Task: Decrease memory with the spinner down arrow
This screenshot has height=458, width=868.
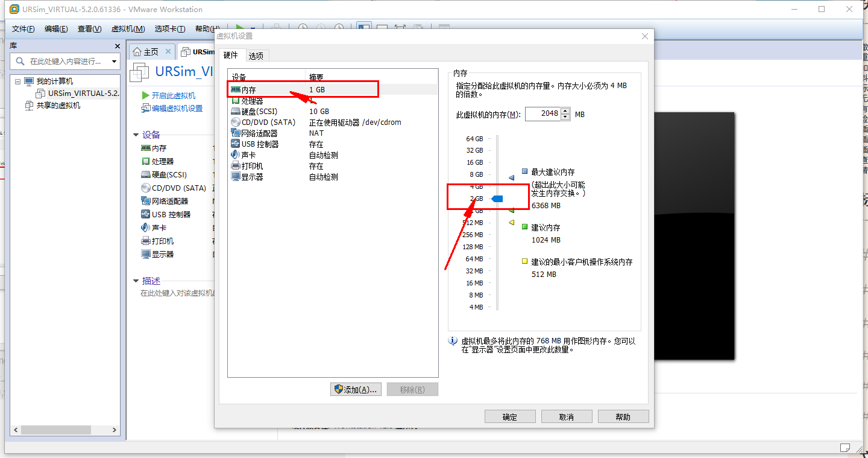Action: [x=565, y=117]
